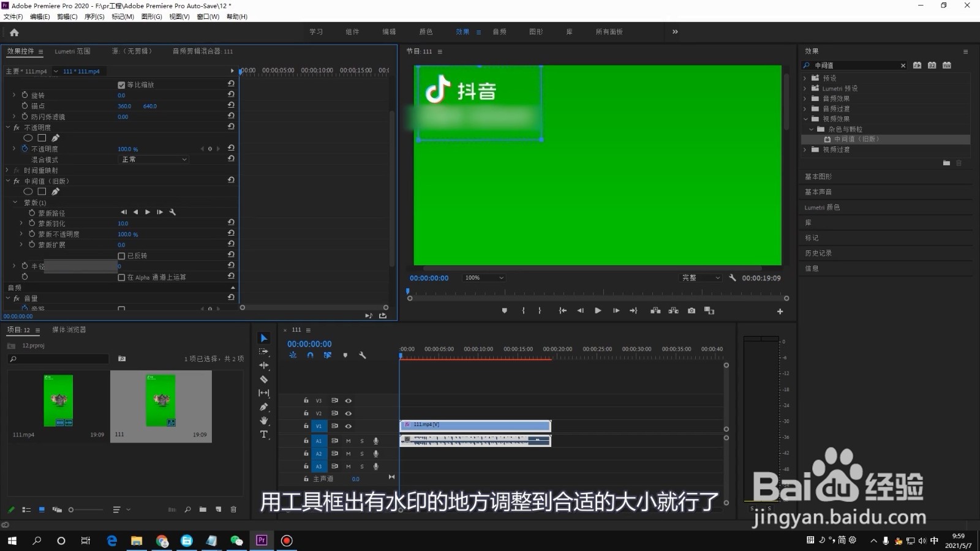980x551 pixels.
Task: Select the Hand tool
Action: 264,421
